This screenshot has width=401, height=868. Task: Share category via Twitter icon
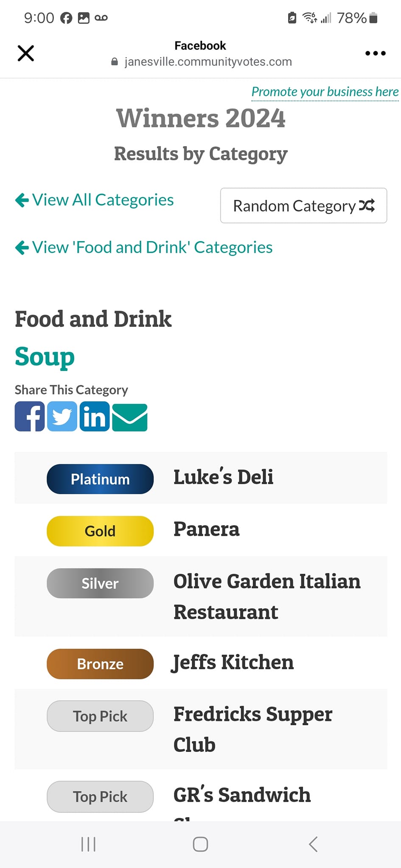62,417
